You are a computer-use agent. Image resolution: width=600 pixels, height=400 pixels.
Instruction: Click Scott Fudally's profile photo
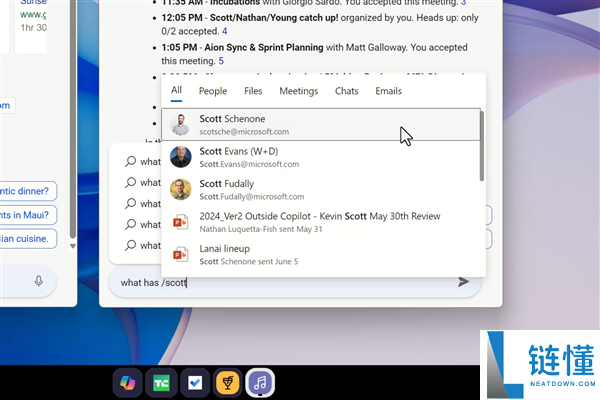[180, 189]
